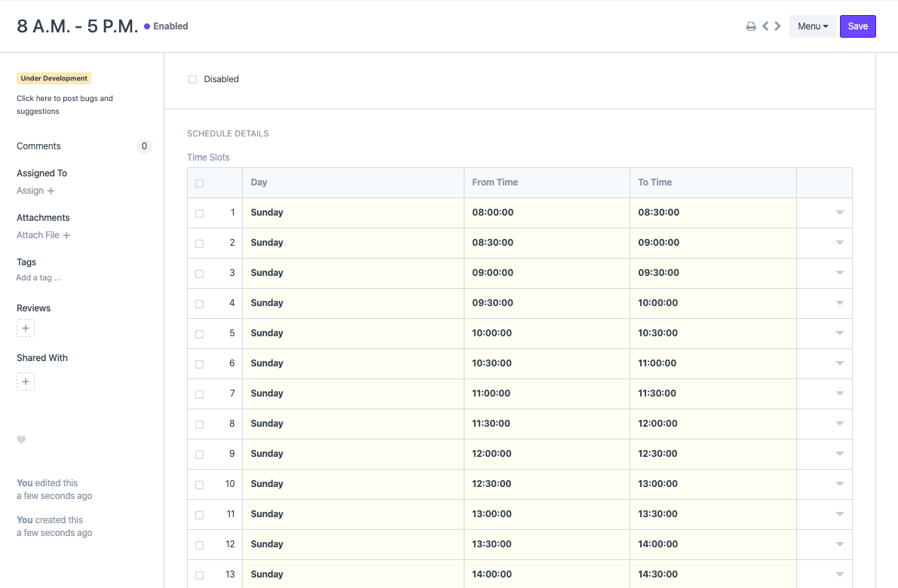Open the dropdown arrow on the last visible row
Image resolution: width=898 pixels, height=588 pixels.
839,574
